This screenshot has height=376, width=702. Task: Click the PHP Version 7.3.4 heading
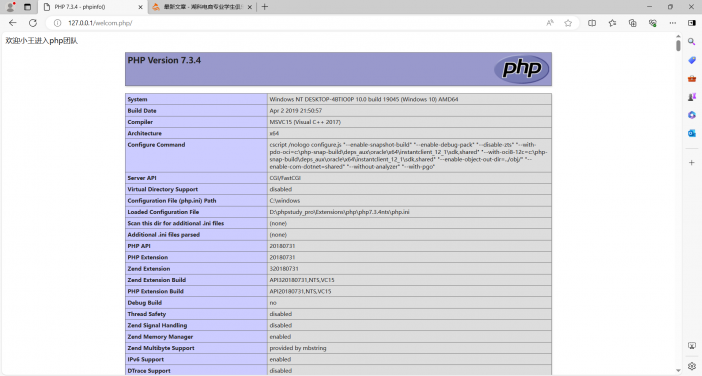coord(164,60)
